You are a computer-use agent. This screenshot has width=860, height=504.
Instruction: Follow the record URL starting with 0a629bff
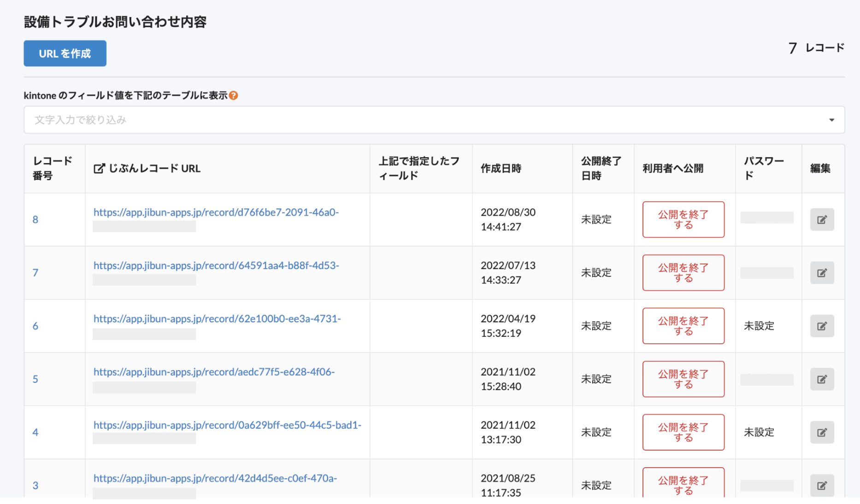(227, 425)
